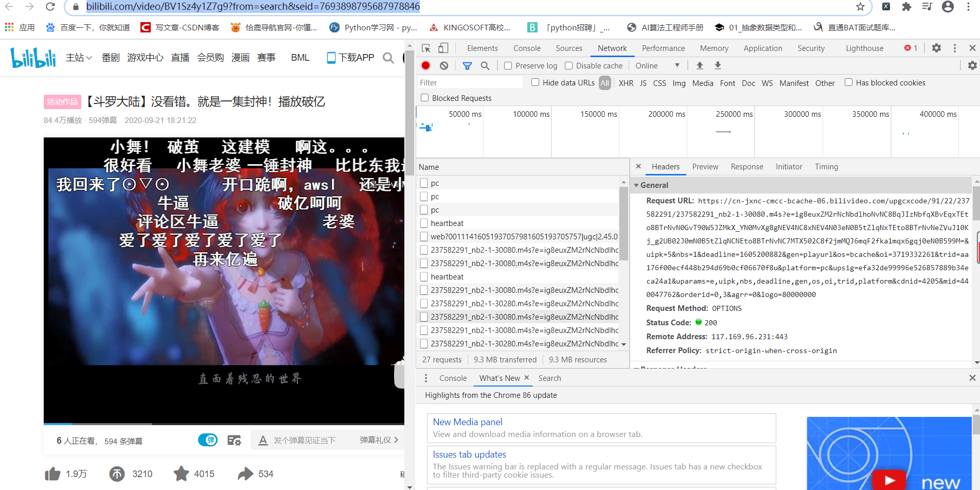This screenshot has height=490, width=980.
Task: Reload the page with refresh icon
Action: tap(50, 6)
